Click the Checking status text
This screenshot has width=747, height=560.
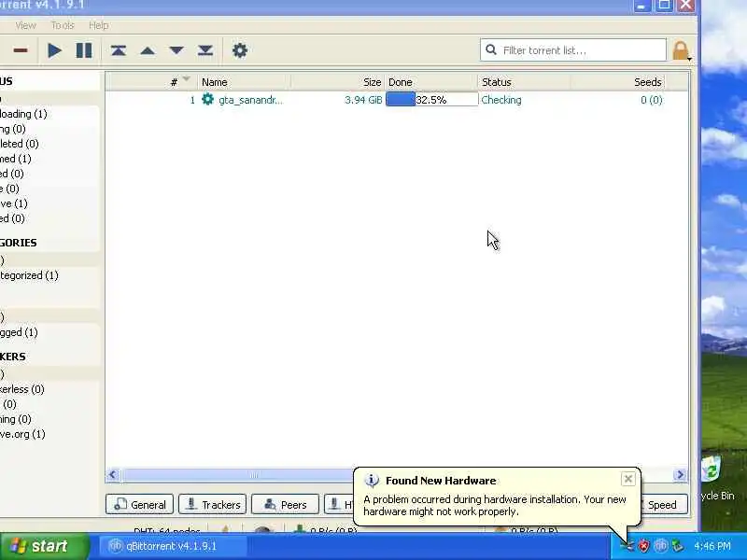coord(501,100)
